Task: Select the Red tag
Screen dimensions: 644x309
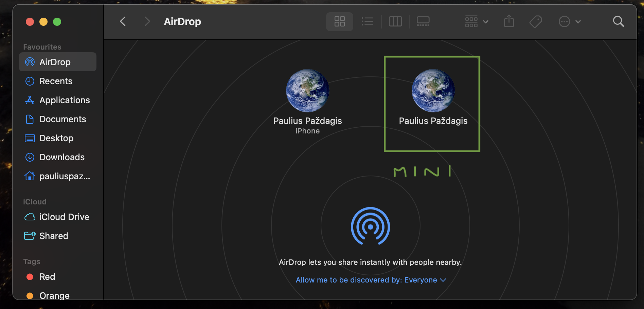Action: [58, 277]
